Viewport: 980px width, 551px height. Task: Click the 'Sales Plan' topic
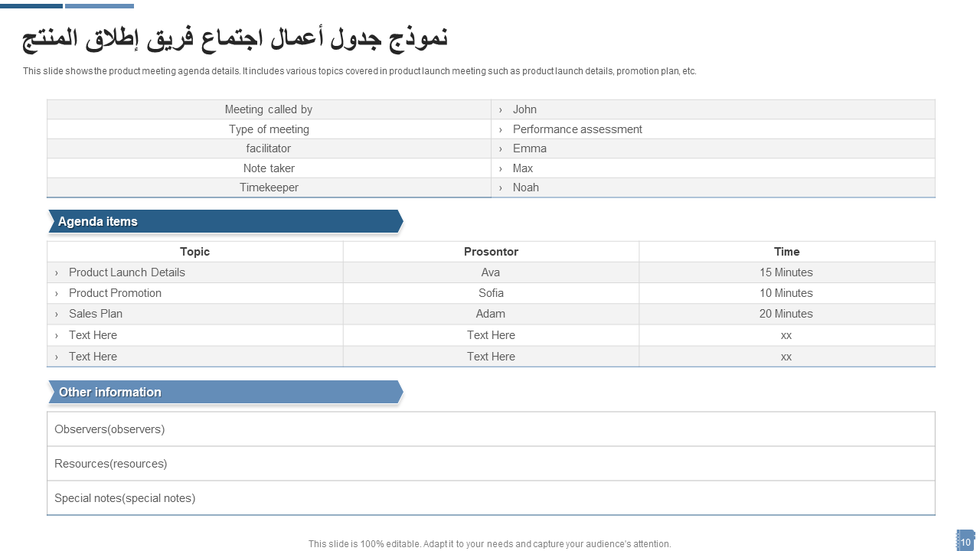tap(96, 314)
